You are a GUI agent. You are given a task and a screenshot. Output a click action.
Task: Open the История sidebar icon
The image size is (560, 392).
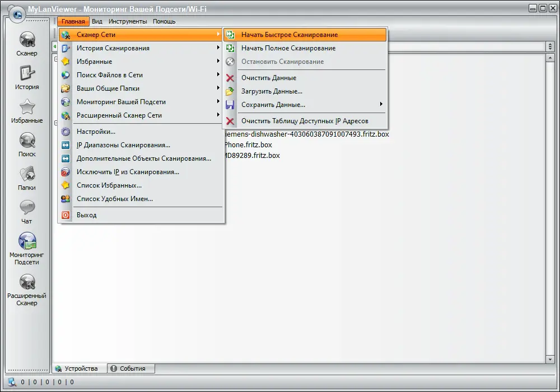click(27, 73)
